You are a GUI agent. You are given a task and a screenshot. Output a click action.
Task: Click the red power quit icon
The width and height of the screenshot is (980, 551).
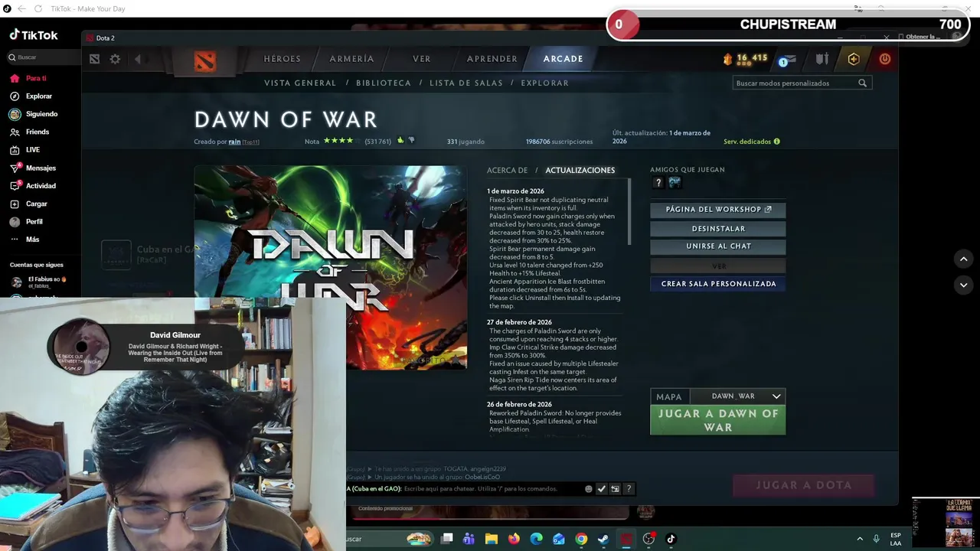pyautogui.click(x=885, y=59)
